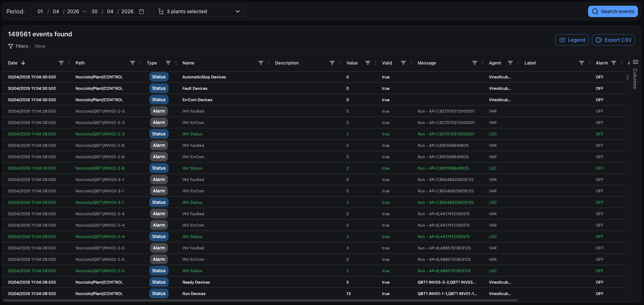Open the filter menu on Valid column
Image resolution: width=644 pixels, height=305 pixels.
click(x=403, y=63)
